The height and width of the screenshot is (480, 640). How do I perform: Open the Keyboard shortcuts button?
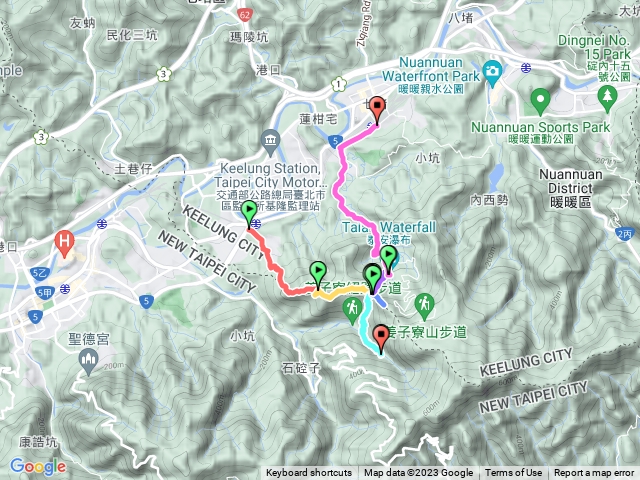click(309, 473)
